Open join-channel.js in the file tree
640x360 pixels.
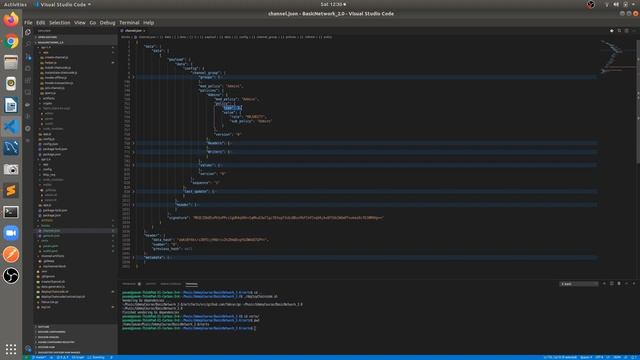(54, 88)
